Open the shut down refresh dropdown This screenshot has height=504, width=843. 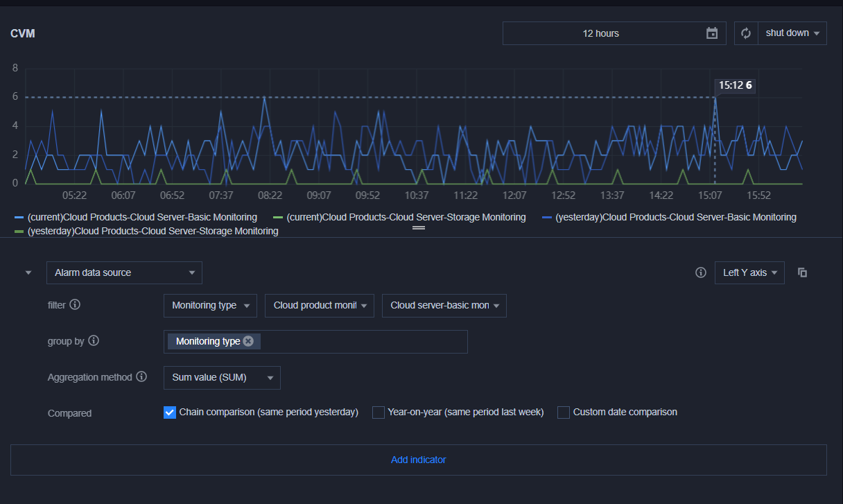point(792,33)
